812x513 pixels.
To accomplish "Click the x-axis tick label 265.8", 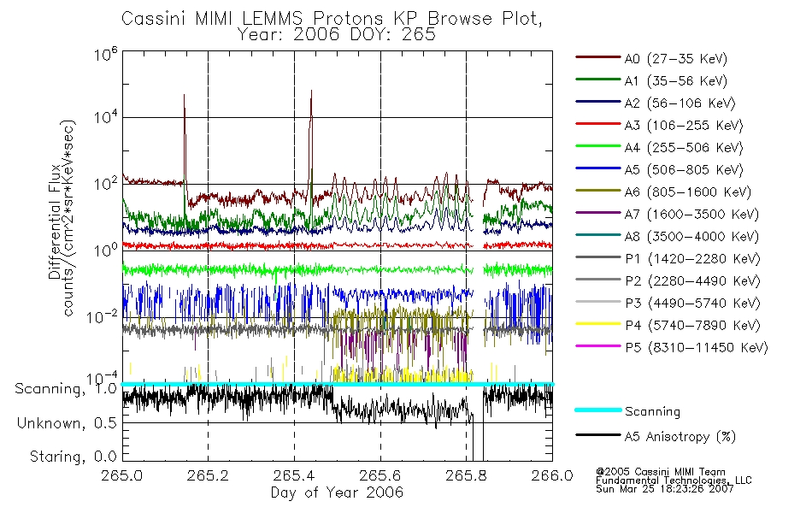I will (x=466, y=475).
